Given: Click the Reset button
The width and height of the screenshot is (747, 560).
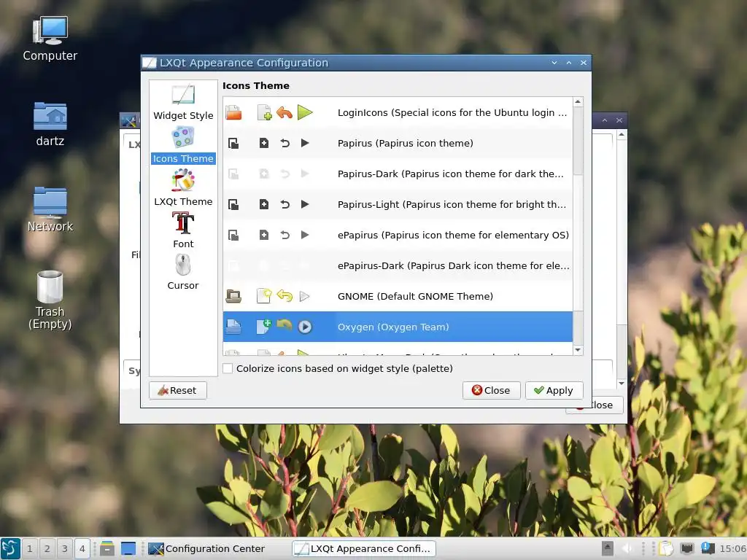Looking at the screenshot, I should 178,391.
